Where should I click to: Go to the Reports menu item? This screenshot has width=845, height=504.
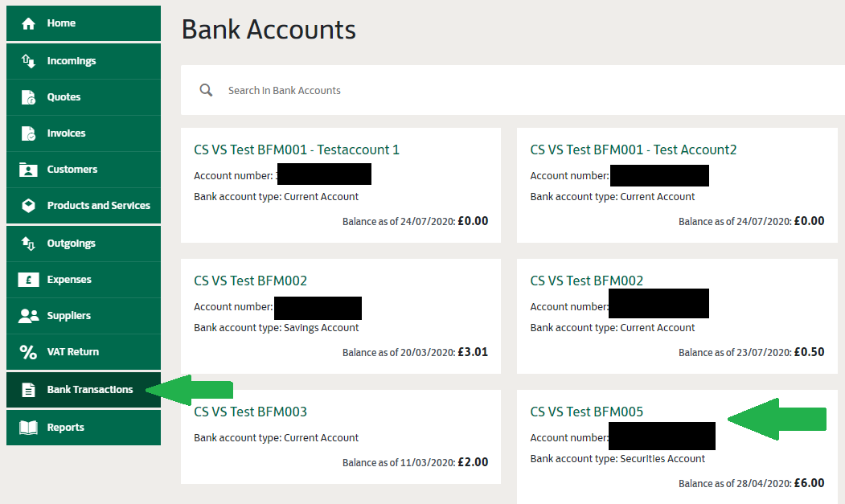click(x=65, y=428)
